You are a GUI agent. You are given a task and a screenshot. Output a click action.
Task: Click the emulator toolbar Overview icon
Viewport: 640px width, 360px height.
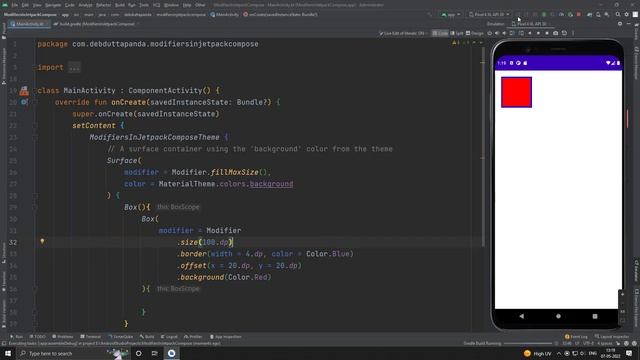pos(547,33)
